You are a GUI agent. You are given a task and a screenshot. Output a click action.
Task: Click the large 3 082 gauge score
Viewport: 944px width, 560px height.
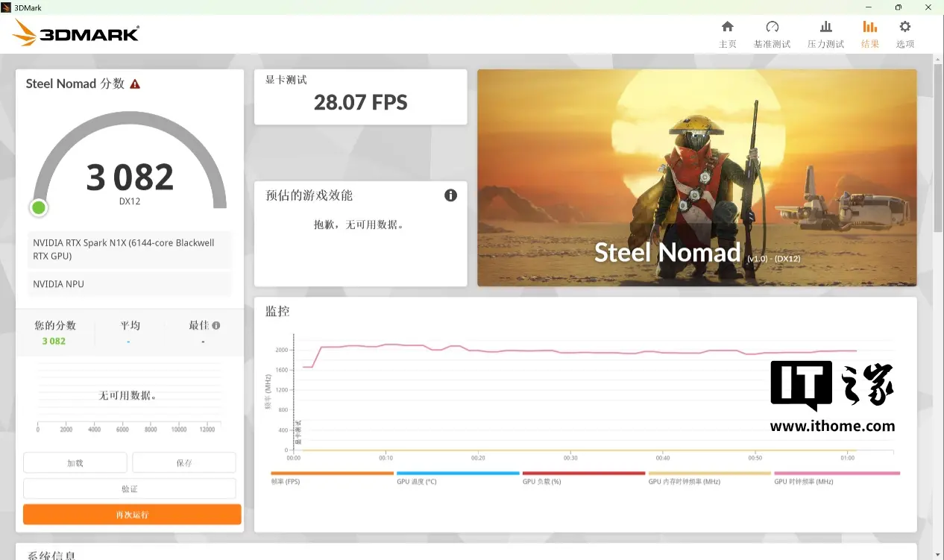pos(130,177)
